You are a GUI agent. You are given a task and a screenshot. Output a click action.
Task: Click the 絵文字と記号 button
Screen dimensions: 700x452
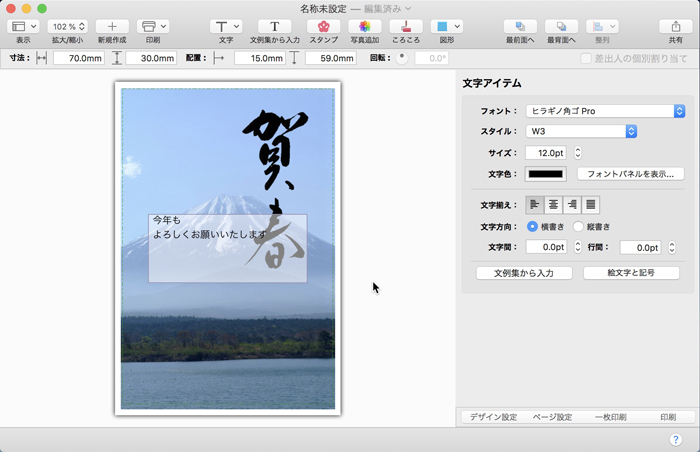(x=630, y=273)
